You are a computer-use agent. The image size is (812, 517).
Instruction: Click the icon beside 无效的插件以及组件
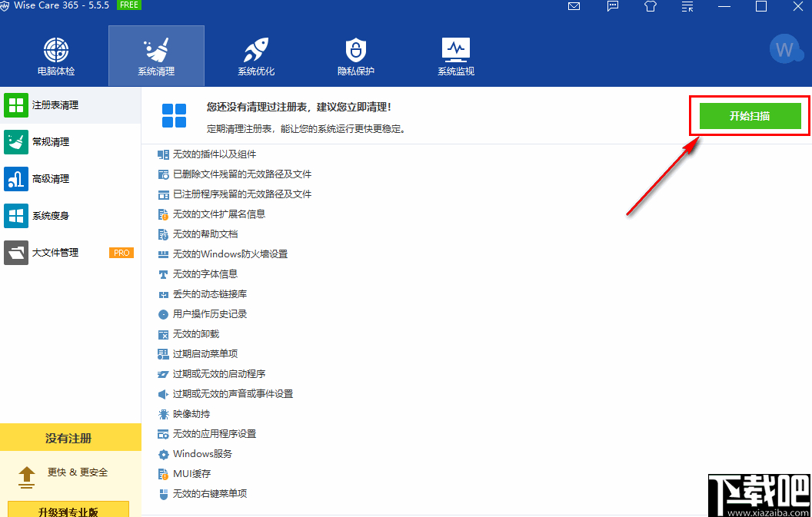coord(163,154)
